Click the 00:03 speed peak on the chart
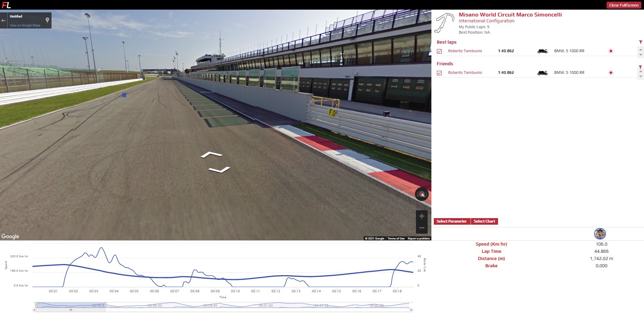This screenshot has height=315, width=644. pos(101,248)
